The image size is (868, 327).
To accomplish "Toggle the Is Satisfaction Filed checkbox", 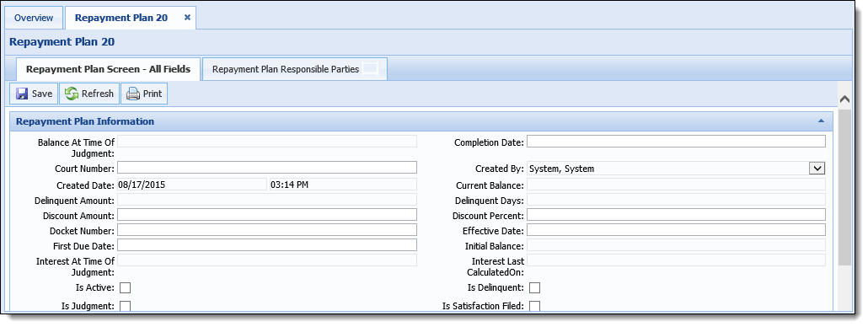I will coord(535,306).
